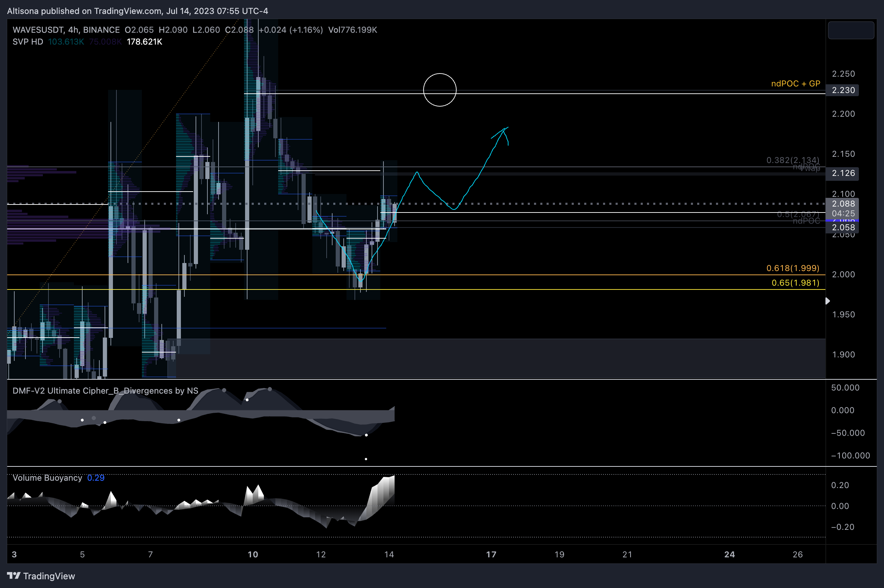Click the L2.060 low price readout
The height and width of the screenshot is (588, 884).
click(206, 30)
